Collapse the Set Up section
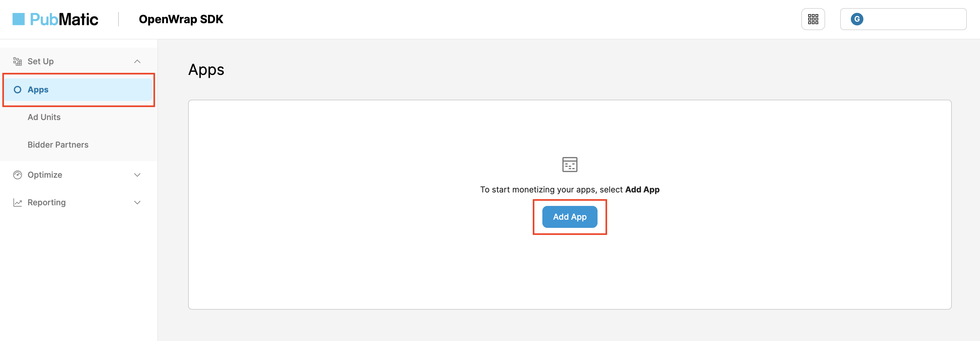 click(x=137, y=61)
